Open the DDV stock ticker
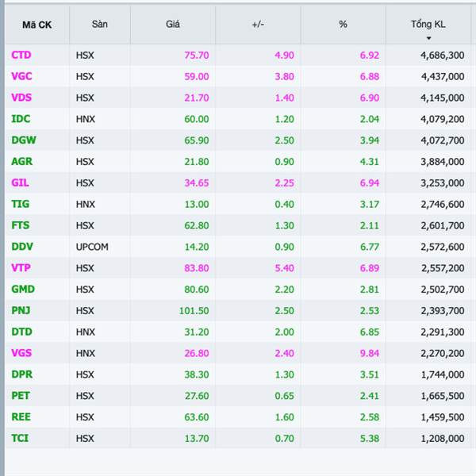The image size is (476, 476). 22,247
